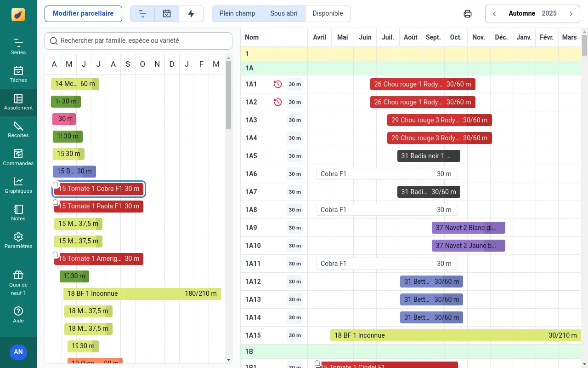Open Paramètres gear settings
This screenshot has height=368, width=588.
coord(18,240)
